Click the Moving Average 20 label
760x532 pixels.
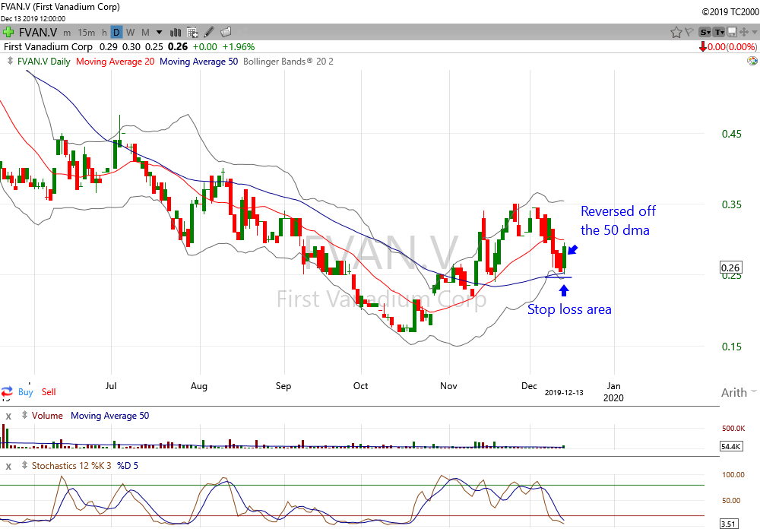115,62
